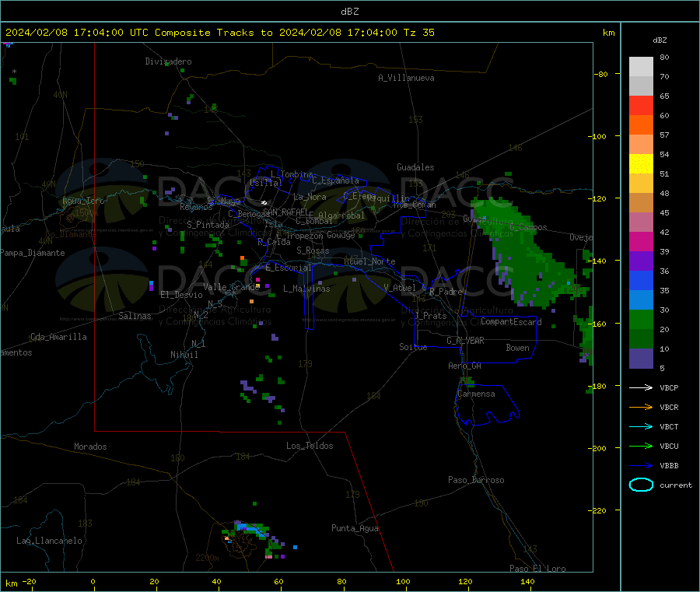Click the '100' km bottom axis label
Image resolution: width=700 pixels, height=592 pixels.
click(403, 581)
